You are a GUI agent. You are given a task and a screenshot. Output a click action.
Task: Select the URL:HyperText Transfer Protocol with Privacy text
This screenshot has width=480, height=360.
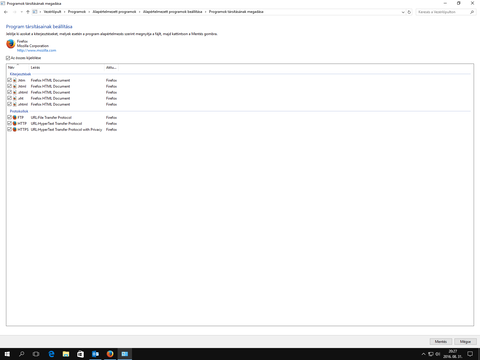coord(66,129)
